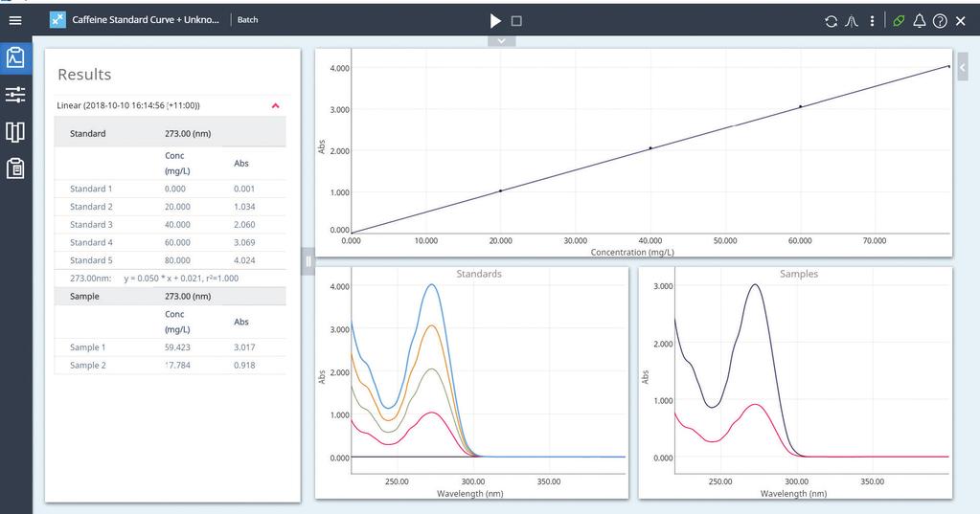The width and height of the screenshot is (980, 514).
Task: Open the clipboard report sidebar icon
Action: point(15,168)
